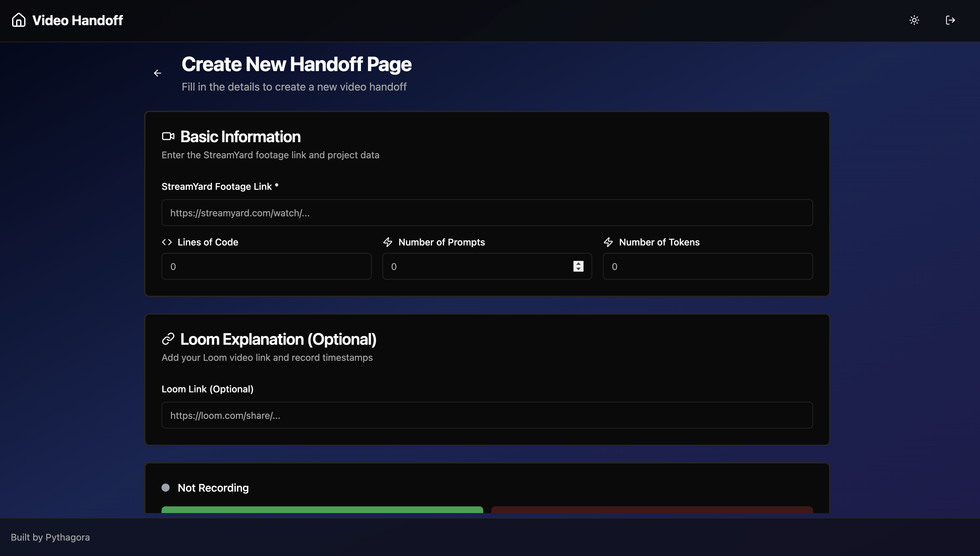
Task: Click the chain link icon beside Loom Explanation
Action: tap(168, 339)
